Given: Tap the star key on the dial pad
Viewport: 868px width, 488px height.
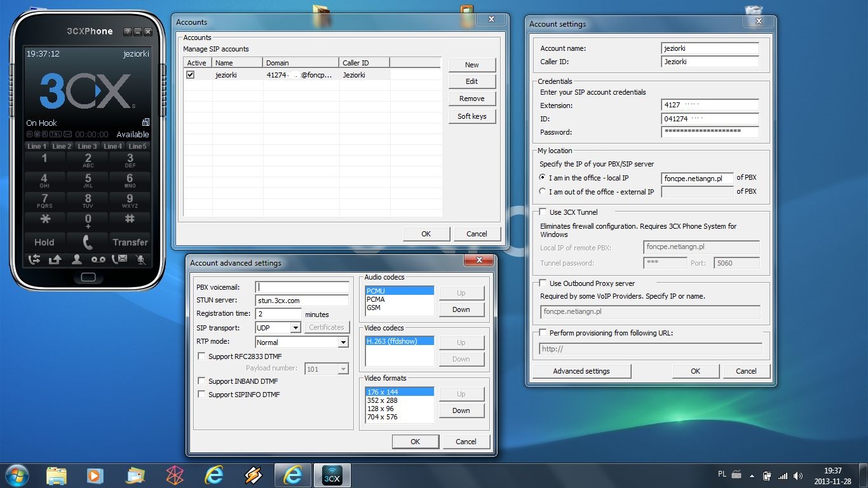Looking at the screenshot, I should (44, 220).
